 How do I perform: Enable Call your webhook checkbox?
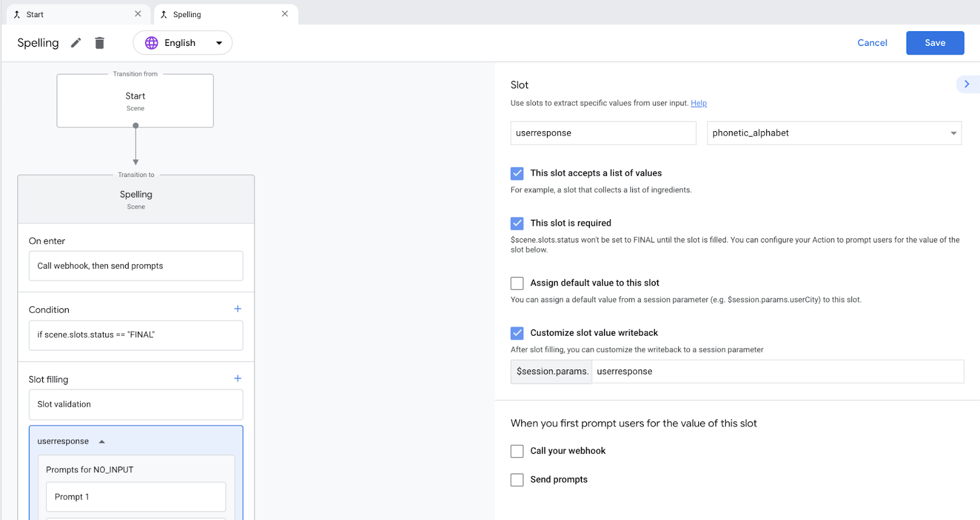pyautogui.click(x=518, y=451)
